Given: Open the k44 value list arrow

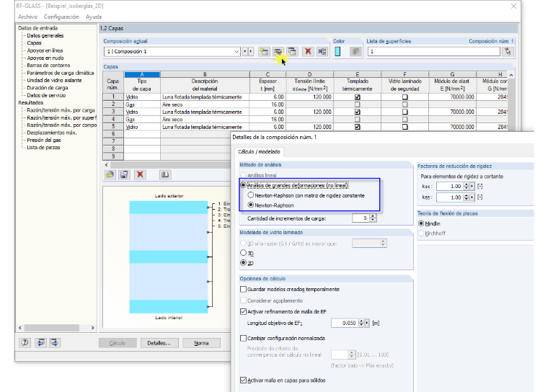Looking at the screenshot, I should pos(472,187).
